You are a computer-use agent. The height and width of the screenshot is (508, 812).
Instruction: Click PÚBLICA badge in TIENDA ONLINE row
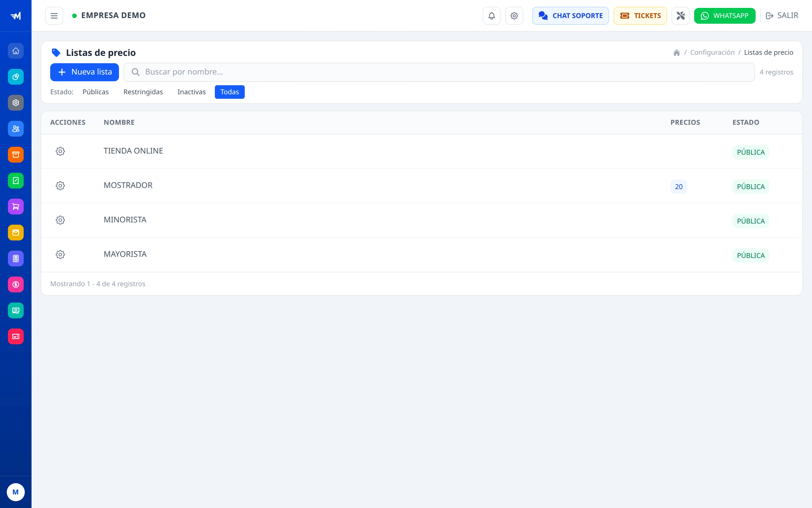click(x=751, y=152)
